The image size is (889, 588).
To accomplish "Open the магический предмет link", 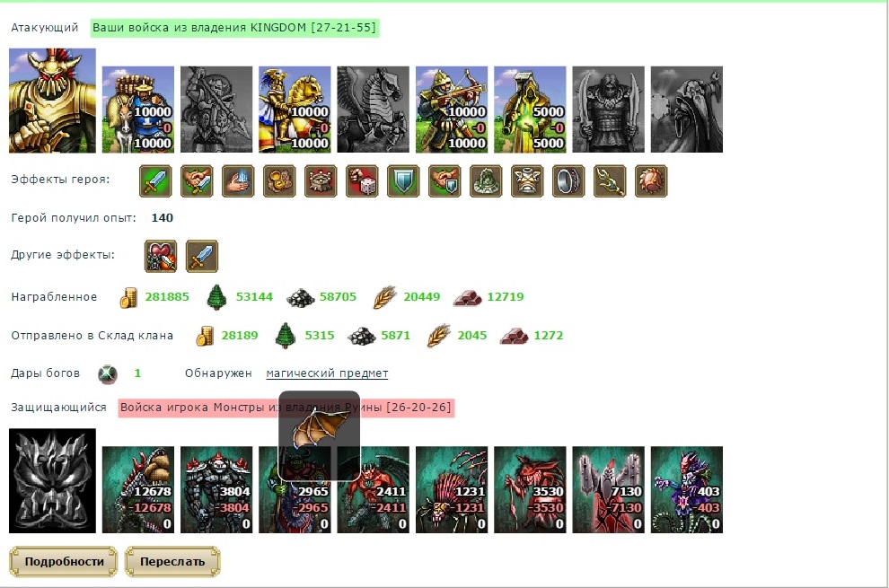I will pyautogui.click(x=327, y=373).
